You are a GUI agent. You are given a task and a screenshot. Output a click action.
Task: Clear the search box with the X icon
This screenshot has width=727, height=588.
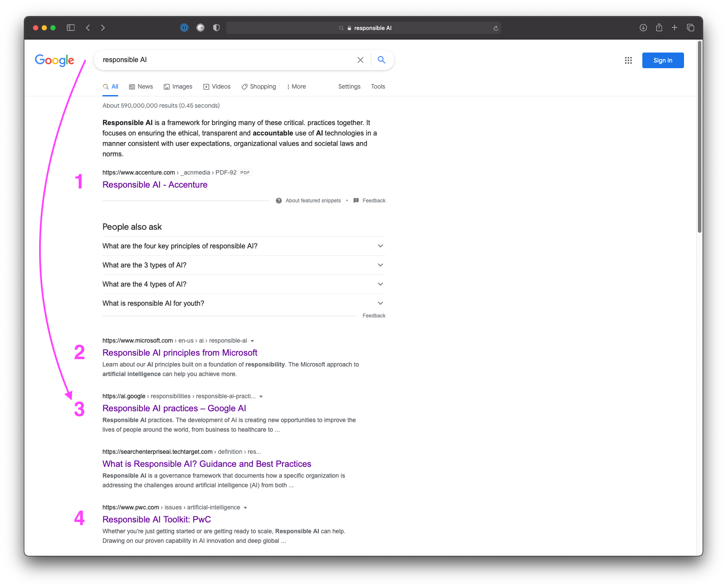coord(360,60)
